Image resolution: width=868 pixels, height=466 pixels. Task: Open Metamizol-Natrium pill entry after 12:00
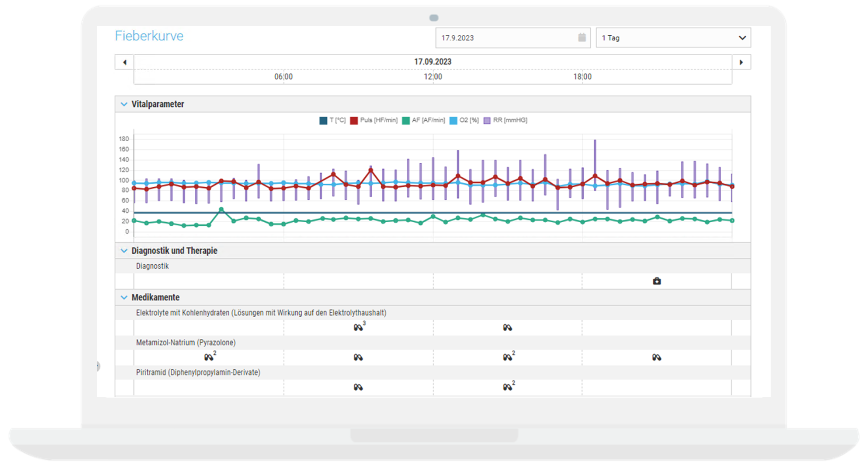(509, 357)
